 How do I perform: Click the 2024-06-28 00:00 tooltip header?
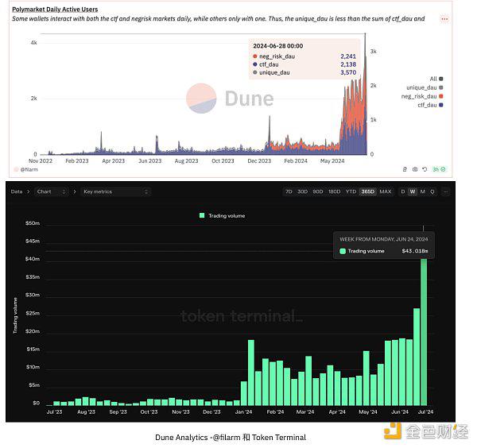(x=278, y=46)
